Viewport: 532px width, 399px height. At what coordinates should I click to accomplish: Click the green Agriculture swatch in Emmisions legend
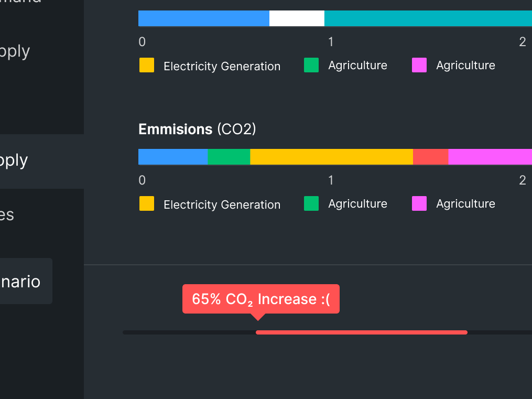(311, 203)
